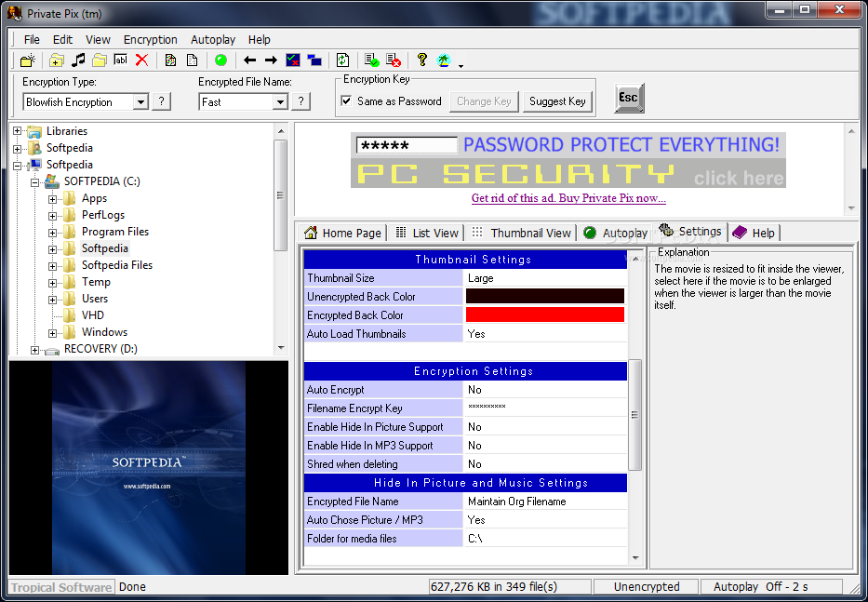Expand the RECOVERY (D:) drive node
The width and height of the screenshot is (868, 602).
coord(34,350)
